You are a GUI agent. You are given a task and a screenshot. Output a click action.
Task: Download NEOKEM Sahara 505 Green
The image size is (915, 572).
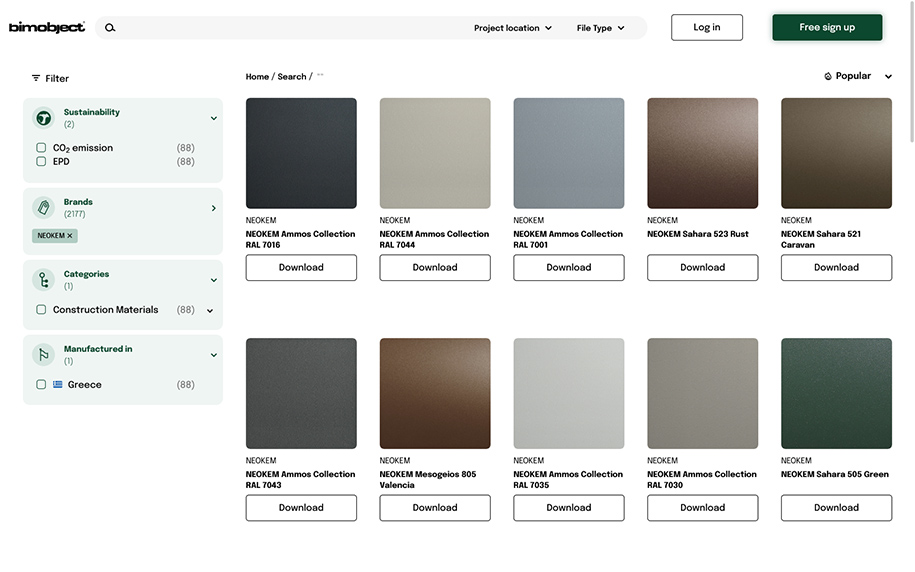836,508
